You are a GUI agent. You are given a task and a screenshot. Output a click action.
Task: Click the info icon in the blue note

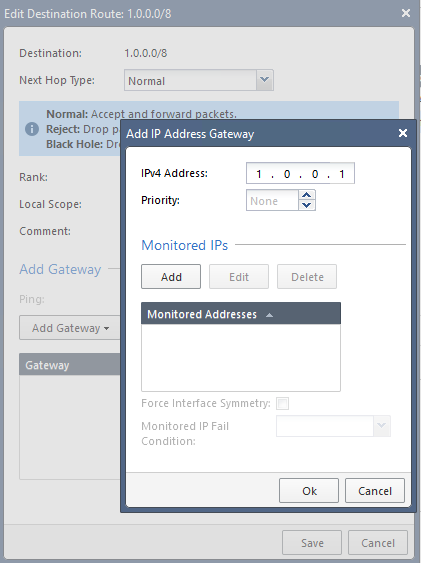tap(32, 129)
